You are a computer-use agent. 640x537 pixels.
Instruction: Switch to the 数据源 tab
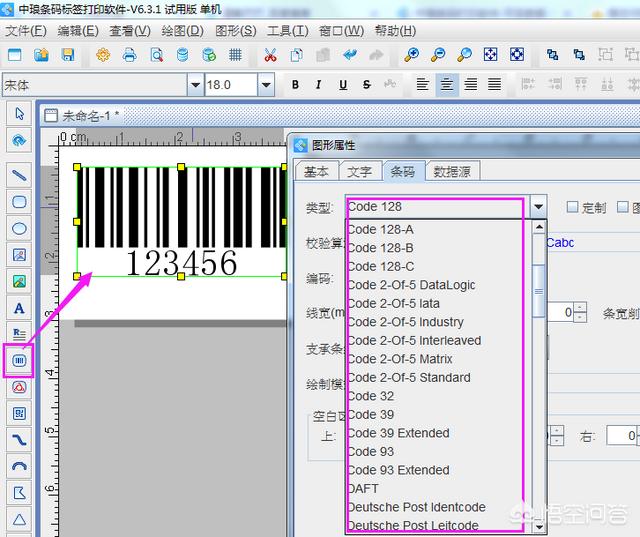point(452,171)
